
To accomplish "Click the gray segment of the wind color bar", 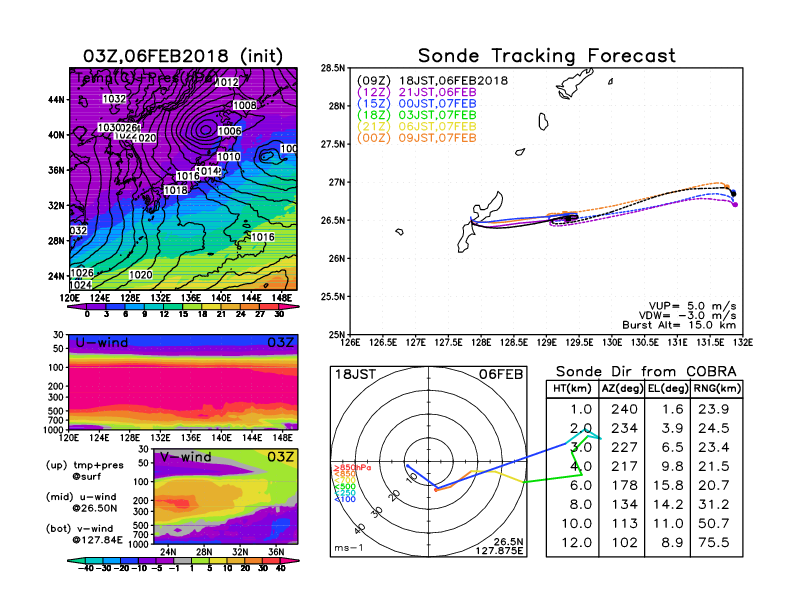I will pos(183,560).
